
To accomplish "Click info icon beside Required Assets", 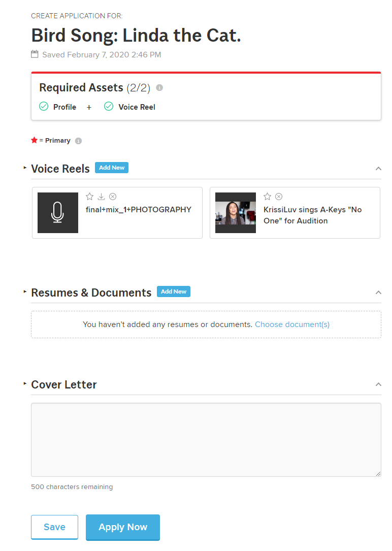I will pyautogui.click(x=159, y=88).
